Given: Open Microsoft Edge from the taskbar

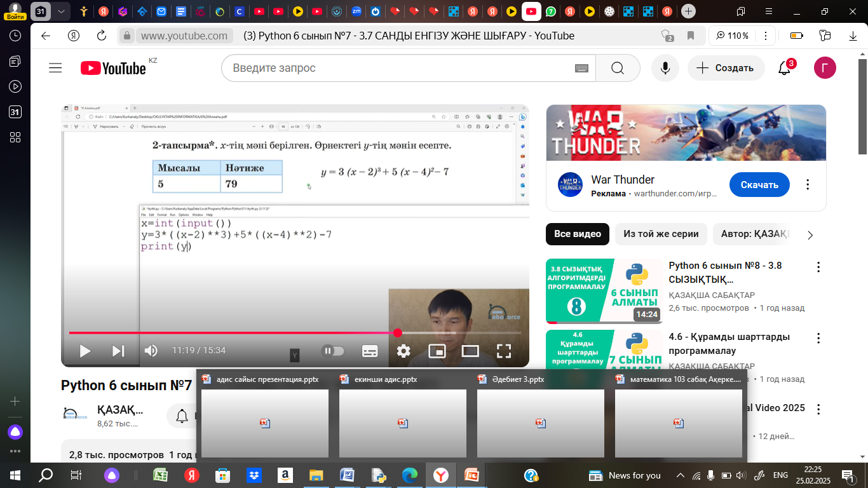Looking at the screenshot, I should [410, 475].
